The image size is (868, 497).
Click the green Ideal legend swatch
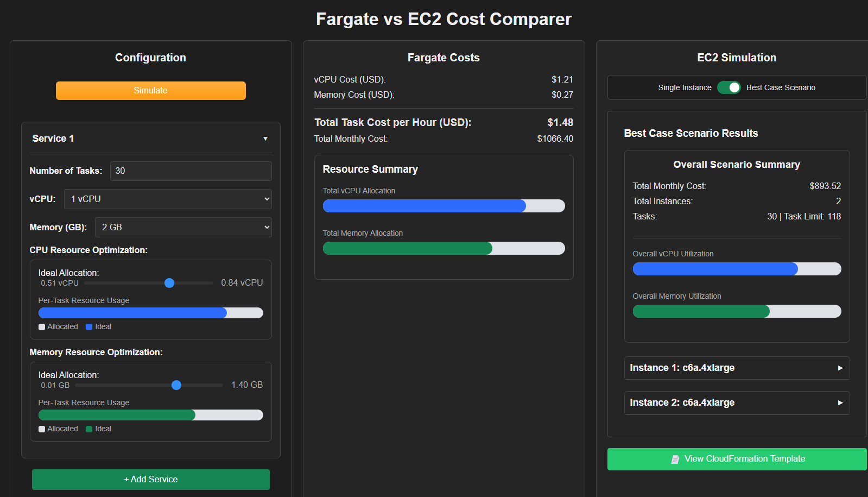[x=89, y=429]
